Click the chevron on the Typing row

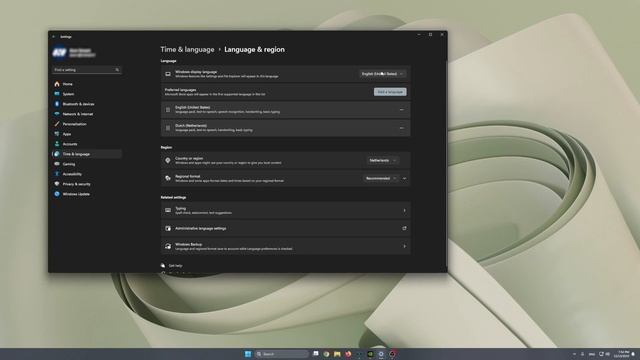click(404, 211)
